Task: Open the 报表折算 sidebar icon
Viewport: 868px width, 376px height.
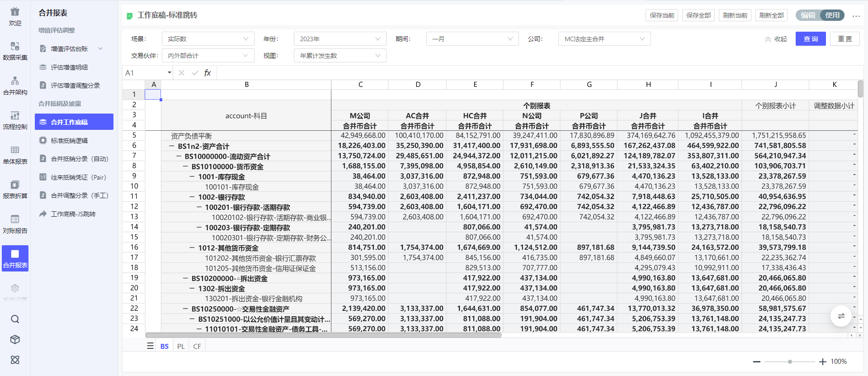Action: pyautogui.click(x=15, y=189)
